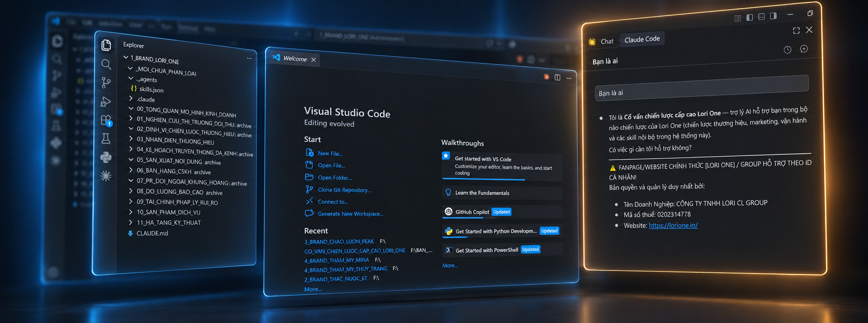Screen dimensions: 868x323
Task: Expand the 01_NGHIEN_CUU_THI_TRUONG_DOI_THU chevron
Action: pyautogui.click(x=131, y=118)
